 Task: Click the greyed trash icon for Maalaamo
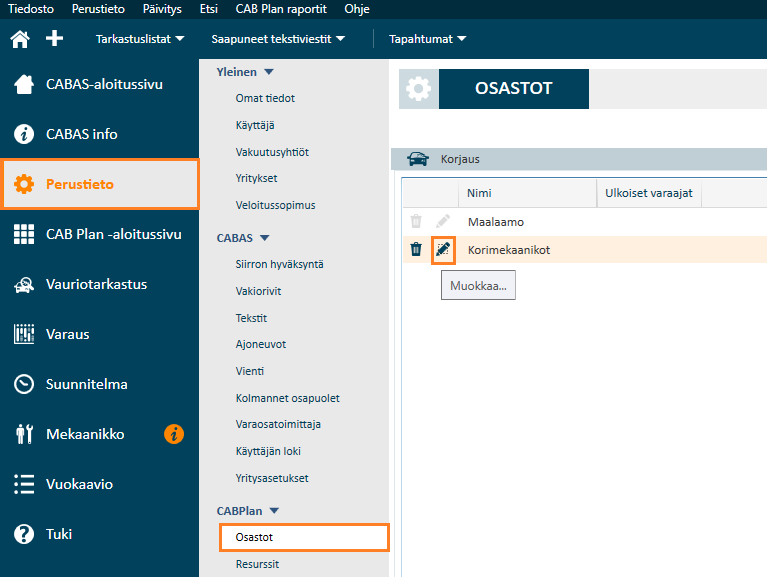click(416, 222)
